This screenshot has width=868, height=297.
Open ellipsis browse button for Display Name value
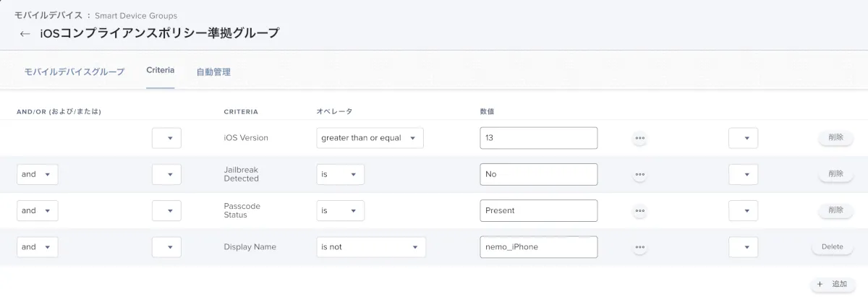click(639, 247)
